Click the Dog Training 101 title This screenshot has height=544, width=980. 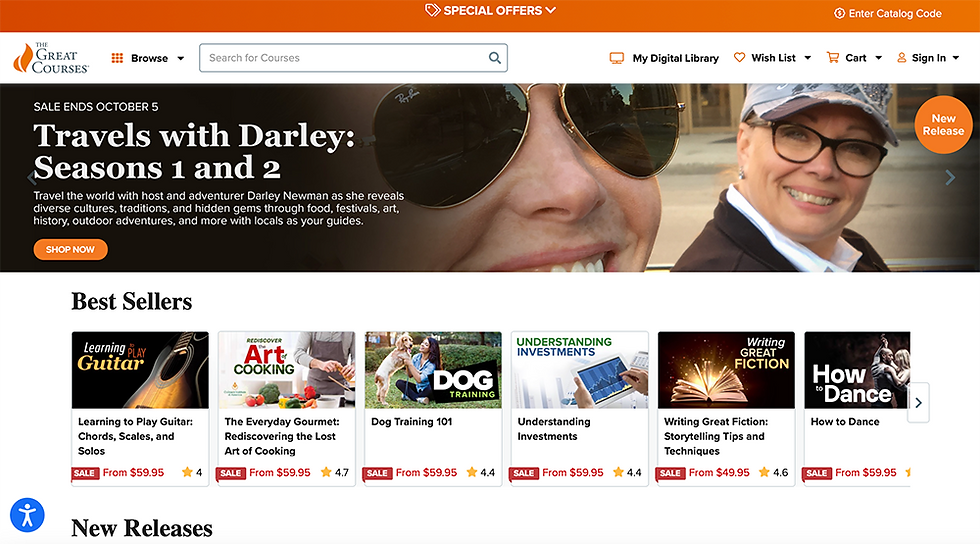click(x=411, y=422)
